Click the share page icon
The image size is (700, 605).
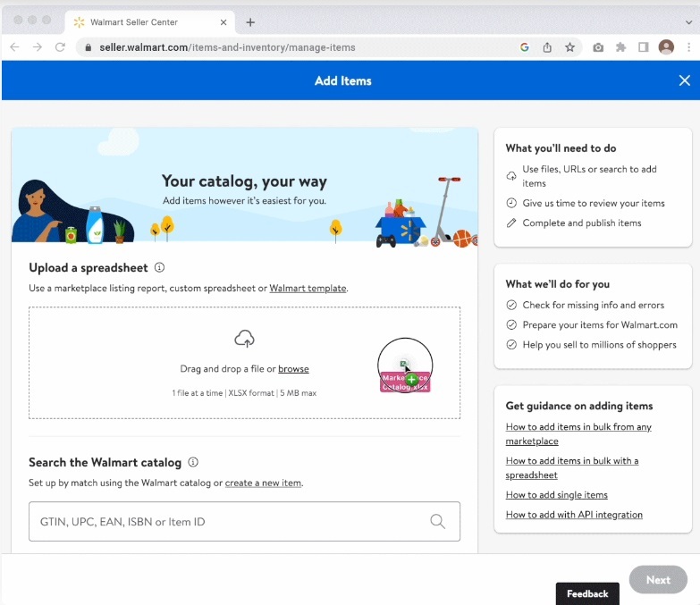[547, 47]
